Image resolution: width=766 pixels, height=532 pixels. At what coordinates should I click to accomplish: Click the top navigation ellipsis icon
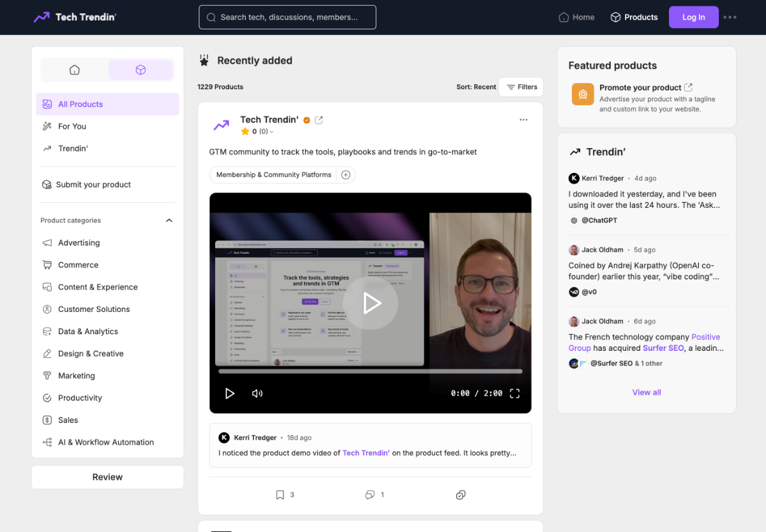pos(730,17)
